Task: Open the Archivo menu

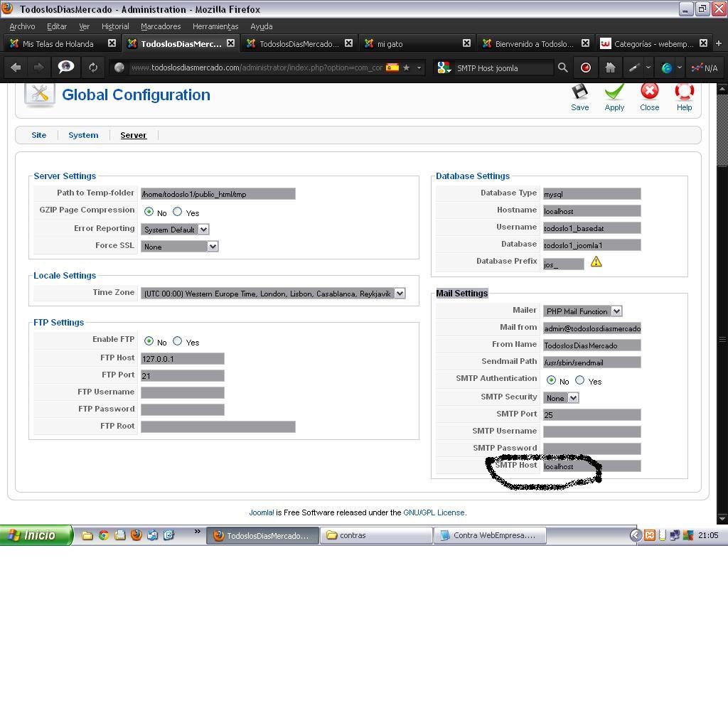Action: tap(22, 26)
